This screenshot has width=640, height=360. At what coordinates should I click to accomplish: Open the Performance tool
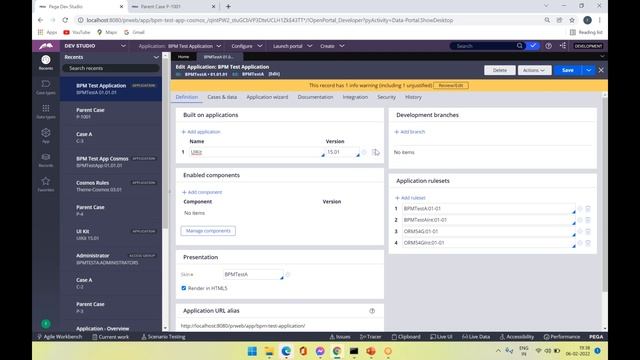(x=562, y=337)
